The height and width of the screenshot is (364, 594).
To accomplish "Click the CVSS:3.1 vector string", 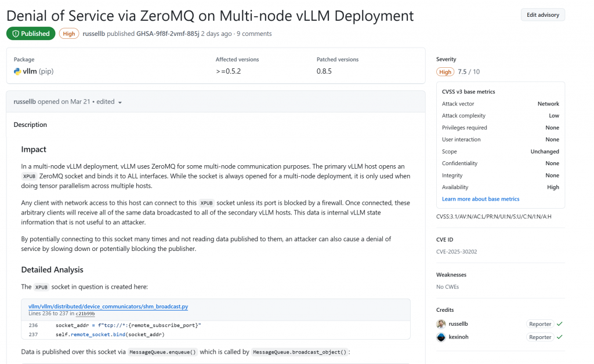I will (x=494, y=217).
